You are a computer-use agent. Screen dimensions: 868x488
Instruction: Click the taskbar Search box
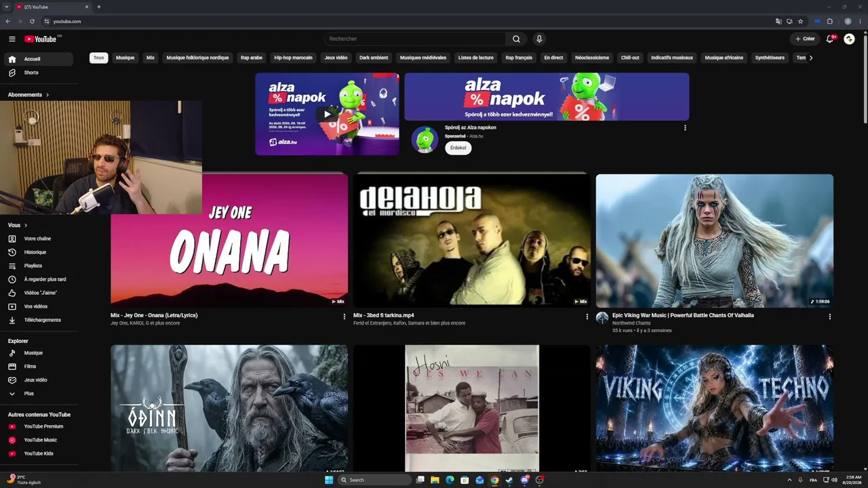(x=375, y=480)
